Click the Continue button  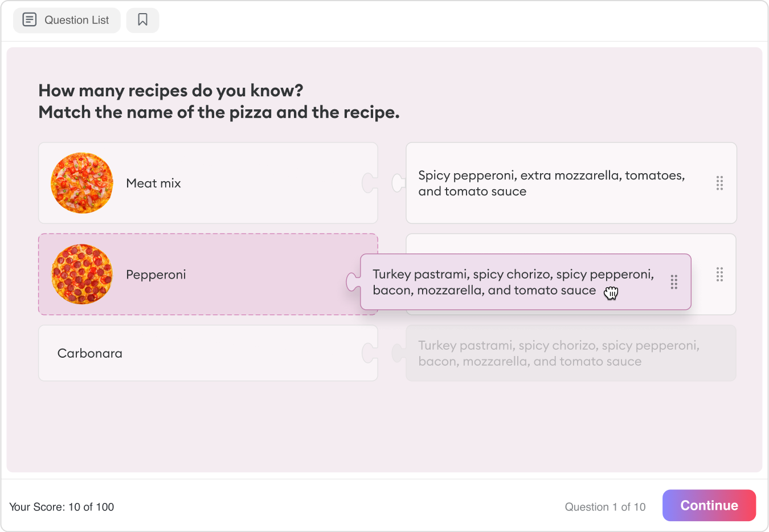[x=709, y=505]
